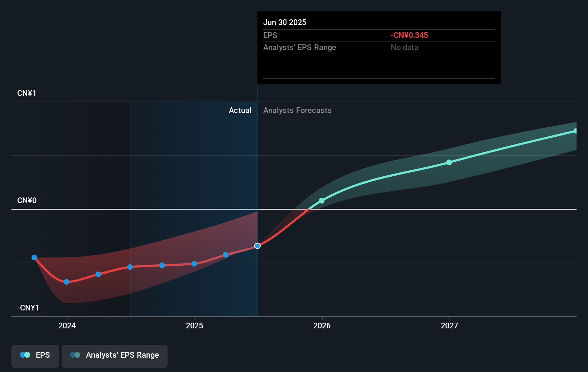Select the EPS data point at 2025 start

[x=194, y=264]
